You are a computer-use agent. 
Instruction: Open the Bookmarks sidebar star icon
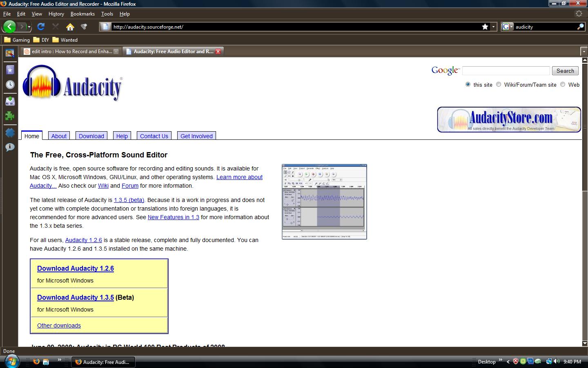pos(10,70)
